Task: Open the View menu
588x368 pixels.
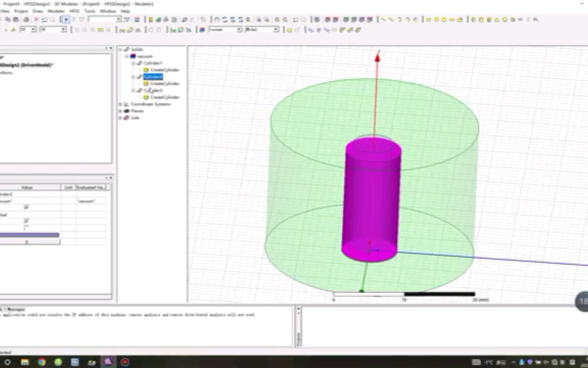Action: [5, 11]
